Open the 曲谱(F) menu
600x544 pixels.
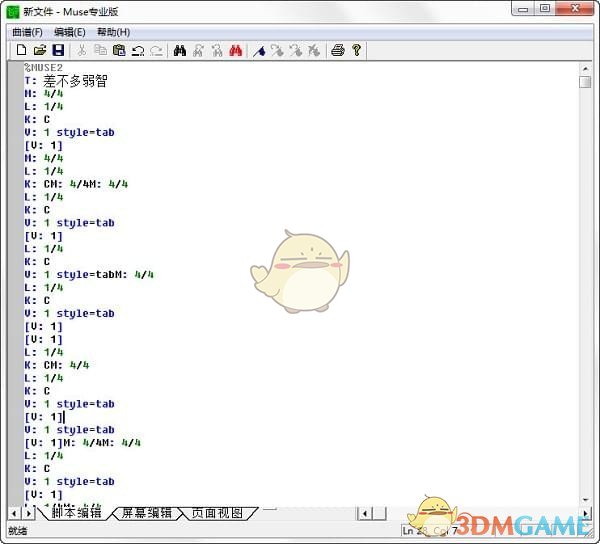click(27, 32)
